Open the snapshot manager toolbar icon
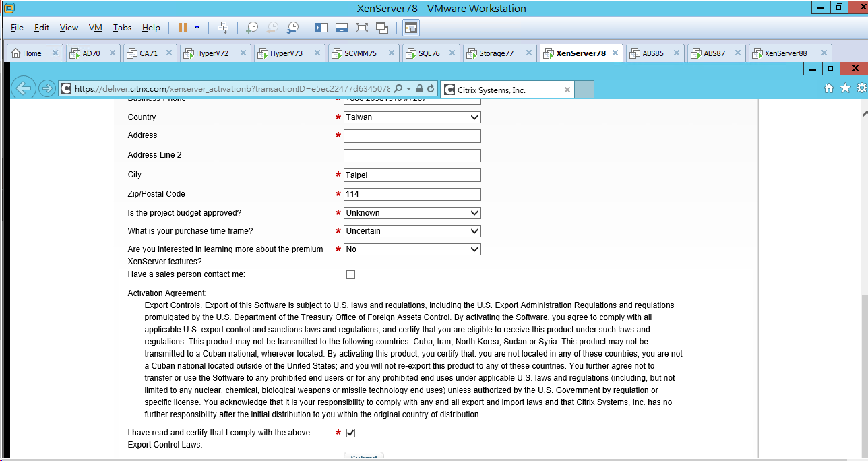This screenshot has height=461, width=868. coord(292,28)
